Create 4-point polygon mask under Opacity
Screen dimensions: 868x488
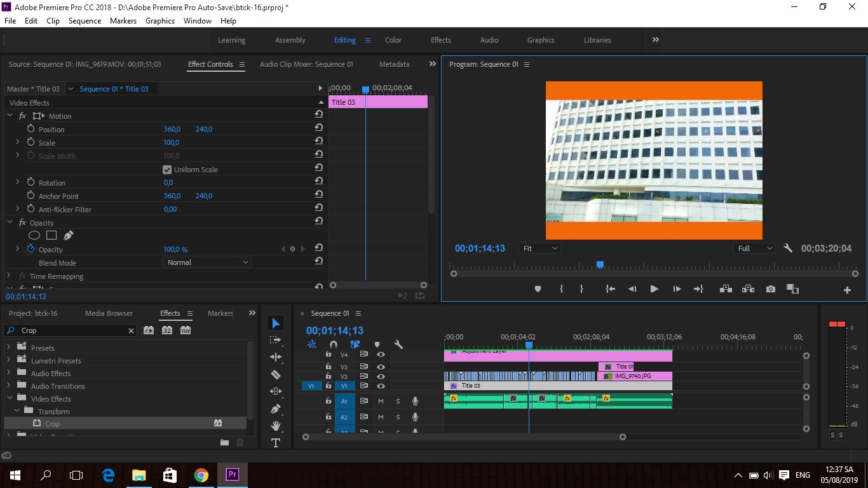click(x=51, y=236)
